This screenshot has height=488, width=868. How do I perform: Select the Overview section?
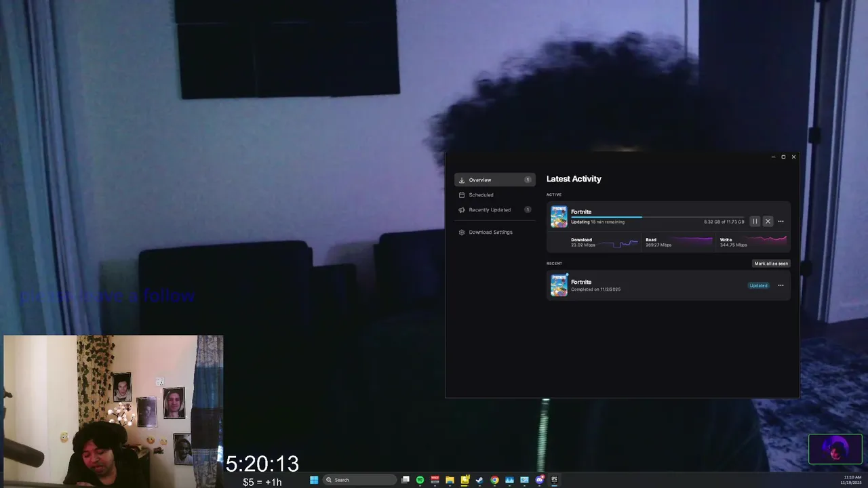pos(495,180)
